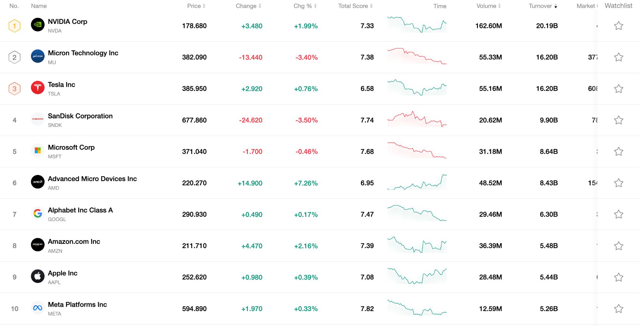
Task: Open the Watchlist column header
Action: pyautogui.click(x=618, y=6)
